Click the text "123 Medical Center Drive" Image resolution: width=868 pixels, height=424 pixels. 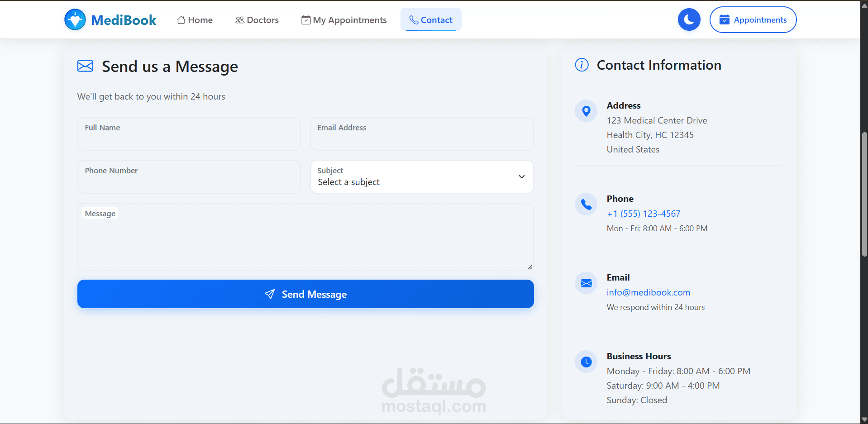click(x=657, y=120)
